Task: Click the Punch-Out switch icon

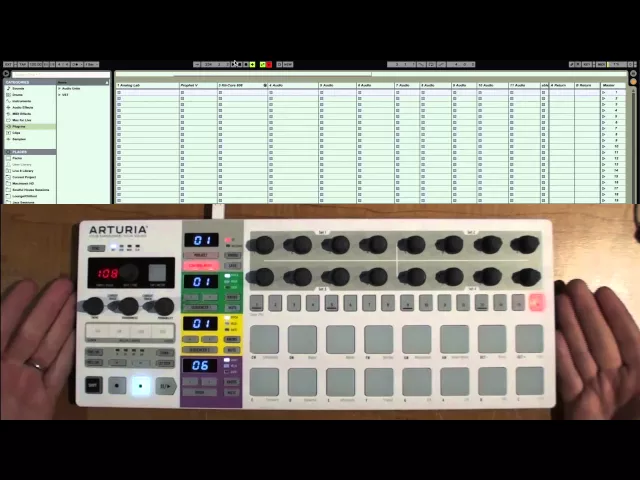Action: [441, 64]
